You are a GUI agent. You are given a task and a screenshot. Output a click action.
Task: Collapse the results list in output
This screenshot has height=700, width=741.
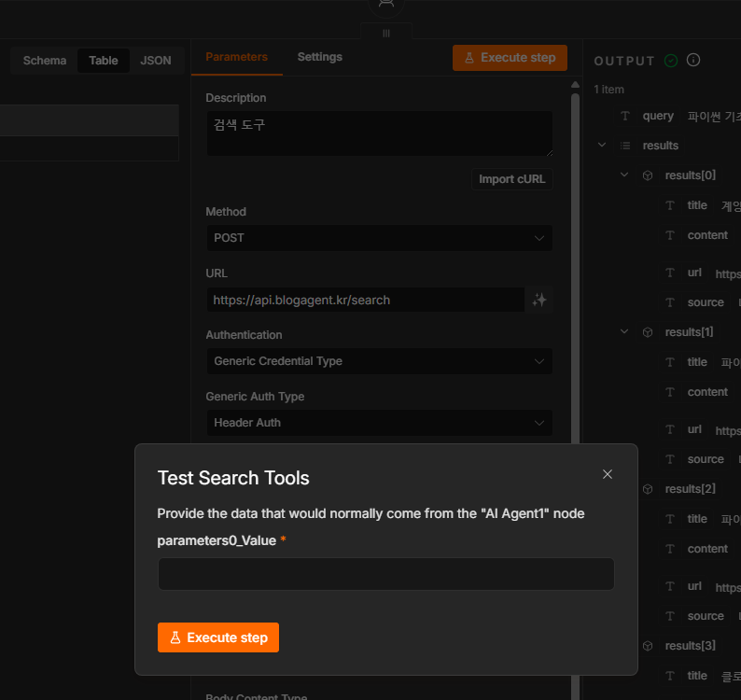point(602,145)
